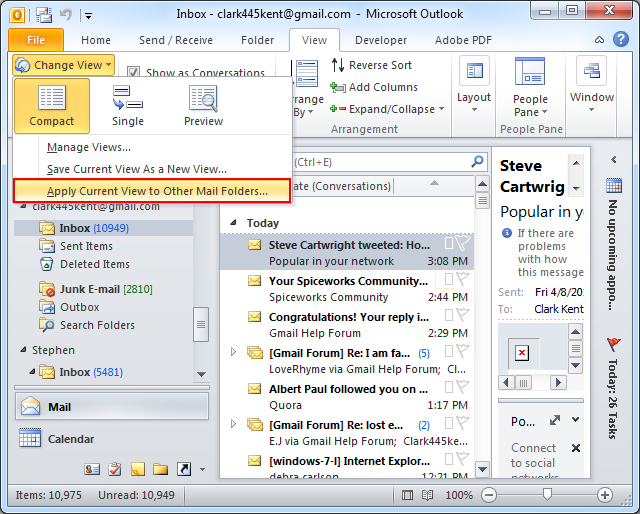Image resolution: width=640 pixels, height=514 pixels.
Task: Toggle the Show as Conversations checkbox
Action: (133, 72)
